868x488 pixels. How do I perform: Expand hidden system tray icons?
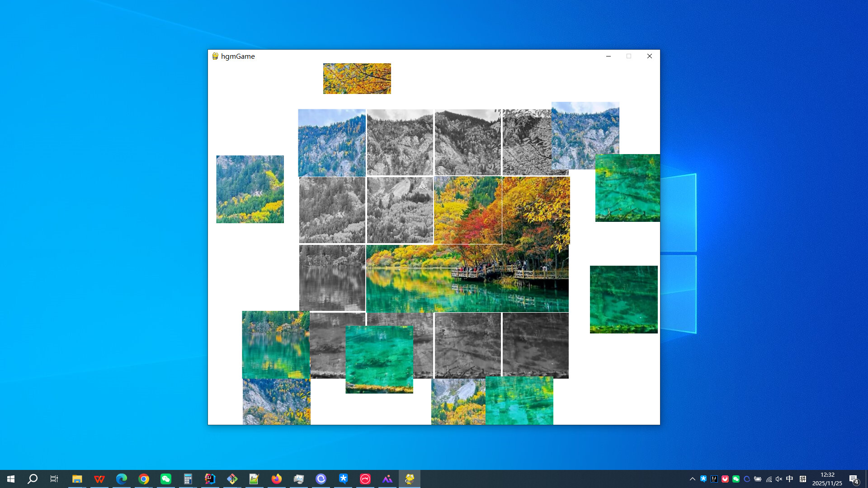pos(693,479)
